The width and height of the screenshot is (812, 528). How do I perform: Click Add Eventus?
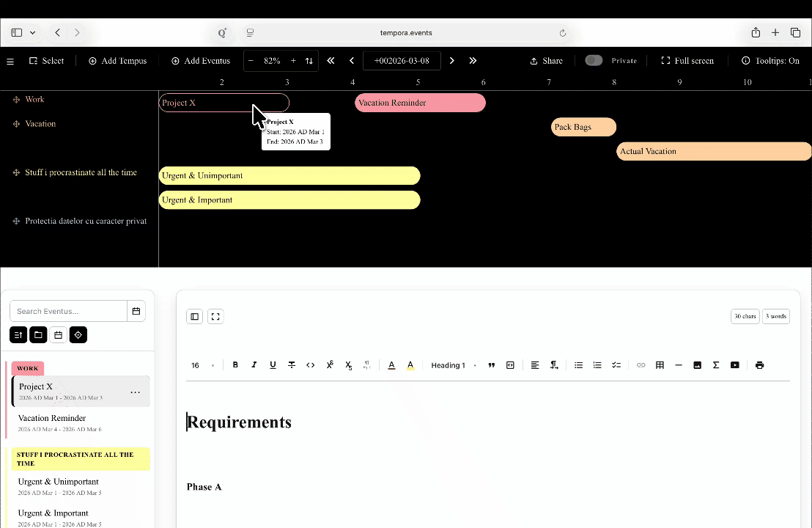[x=201, y=61]
